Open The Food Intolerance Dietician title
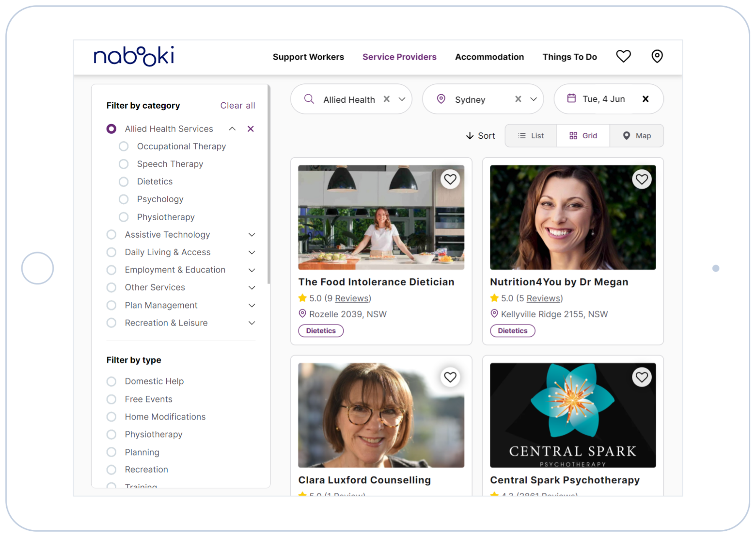 (x=376, y=282)
